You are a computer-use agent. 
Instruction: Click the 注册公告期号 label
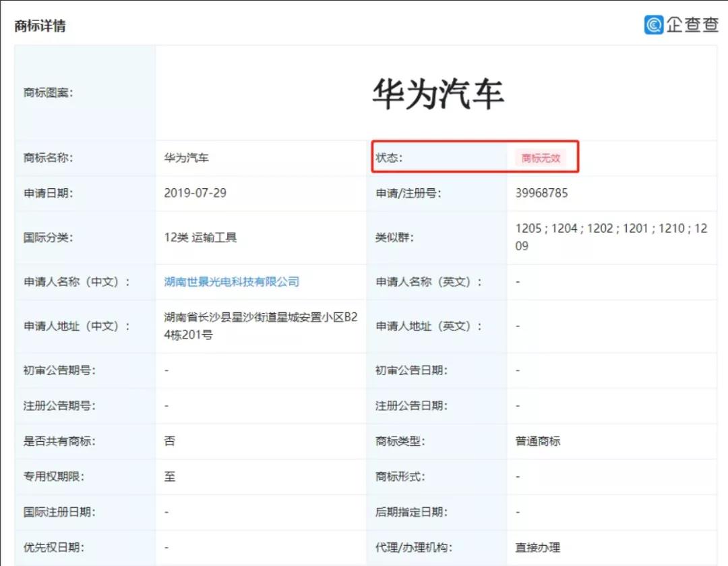coord(59,405)
